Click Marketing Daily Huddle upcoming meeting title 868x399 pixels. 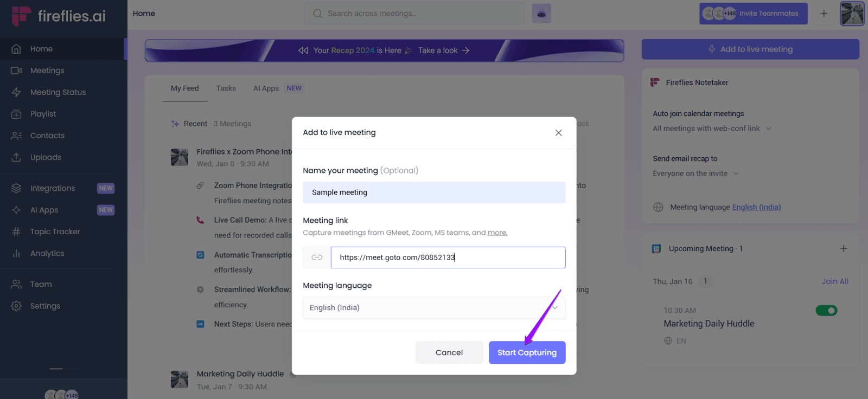click(x=709, y=324)
